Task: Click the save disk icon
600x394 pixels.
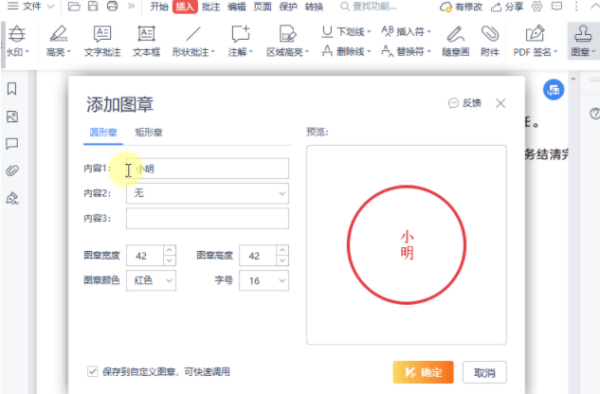Action: pos(93,7)
